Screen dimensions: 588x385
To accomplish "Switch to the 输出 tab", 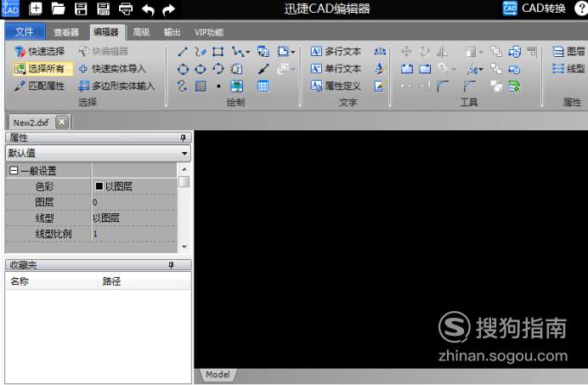I will click(172, 32).
